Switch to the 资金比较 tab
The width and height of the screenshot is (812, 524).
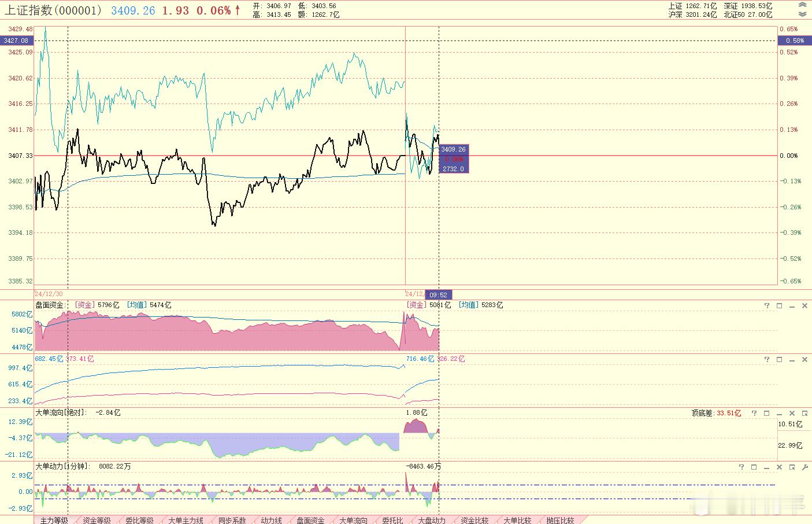[x=474, y=520]
